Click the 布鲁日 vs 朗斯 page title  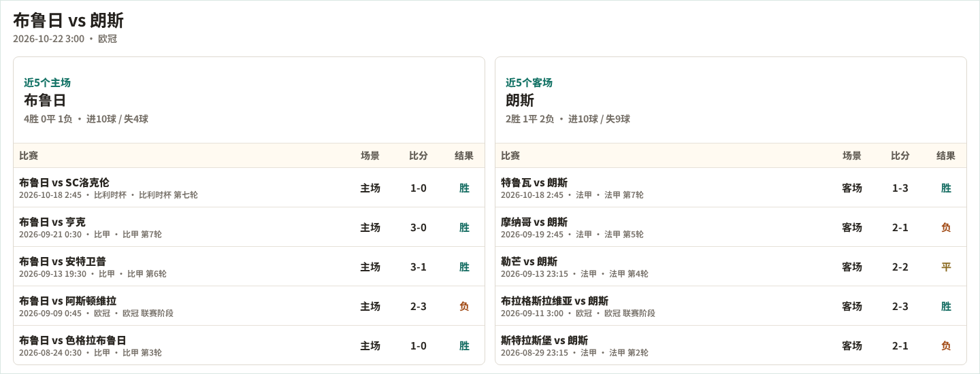pyautogui.click(x=68, y=20)
